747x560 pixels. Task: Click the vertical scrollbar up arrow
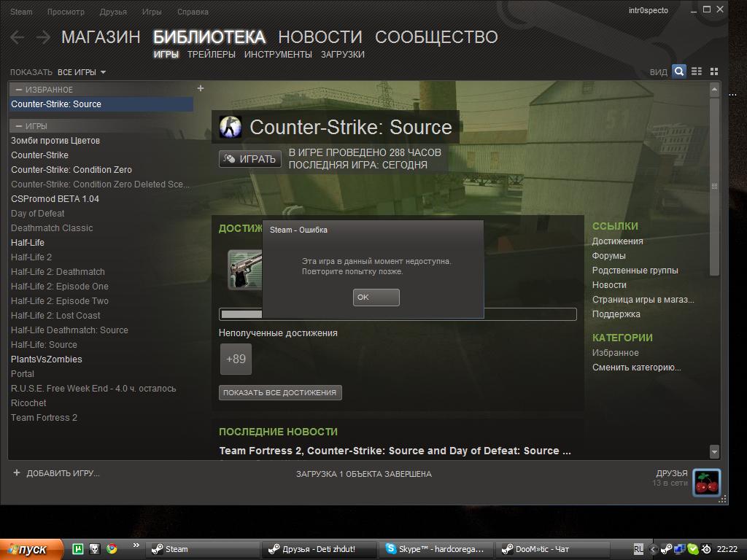[714, 89]
